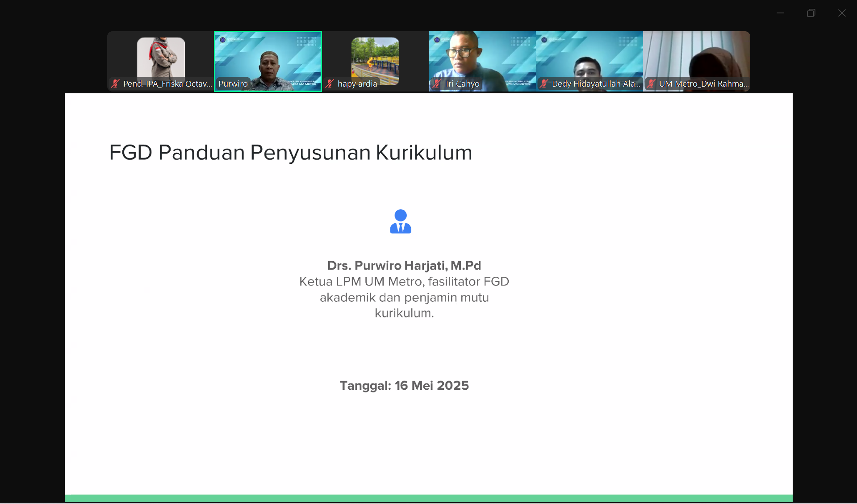857x504 pixels.
Task: Click the round logo in Tri Cahyo's background
Action: [437, 40]
